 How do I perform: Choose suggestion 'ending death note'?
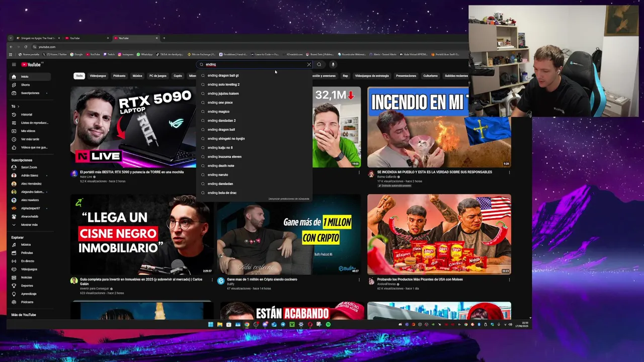click(254, 166)
